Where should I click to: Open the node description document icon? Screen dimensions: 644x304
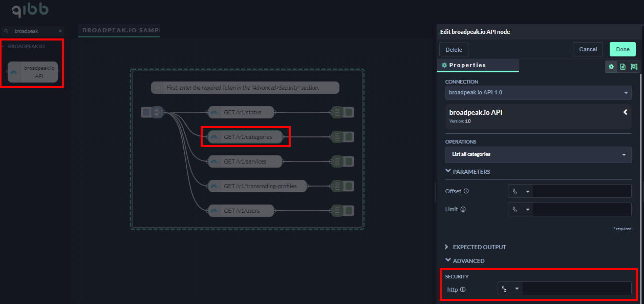622,67
